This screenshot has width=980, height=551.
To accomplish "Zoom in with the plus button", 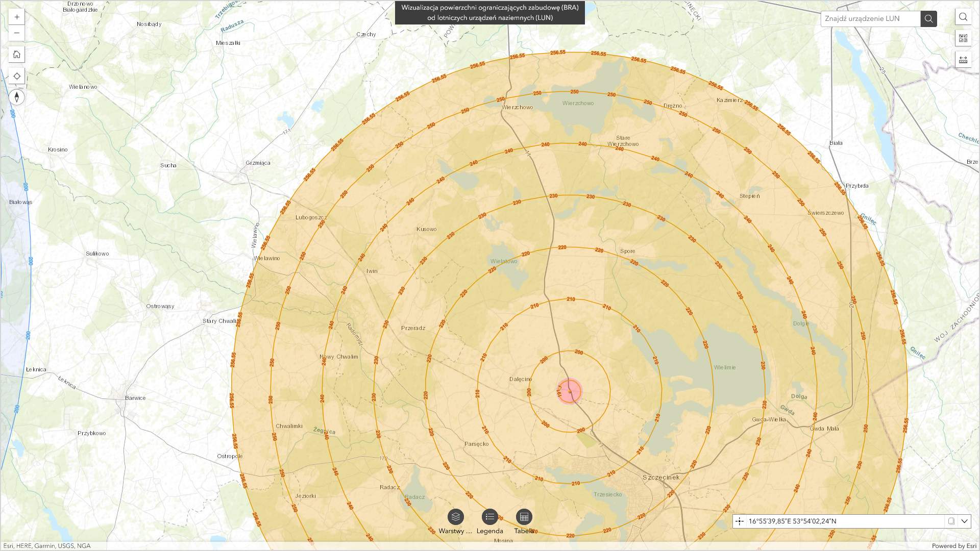I will click(x=17, y=17).
